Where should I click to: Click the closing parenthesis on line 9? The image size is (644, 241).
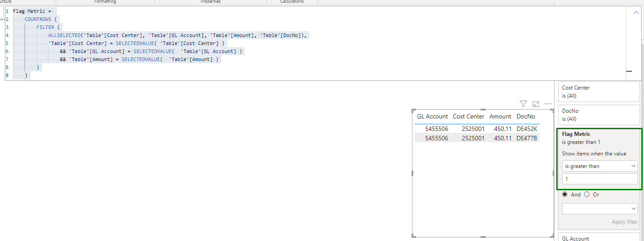26,75
